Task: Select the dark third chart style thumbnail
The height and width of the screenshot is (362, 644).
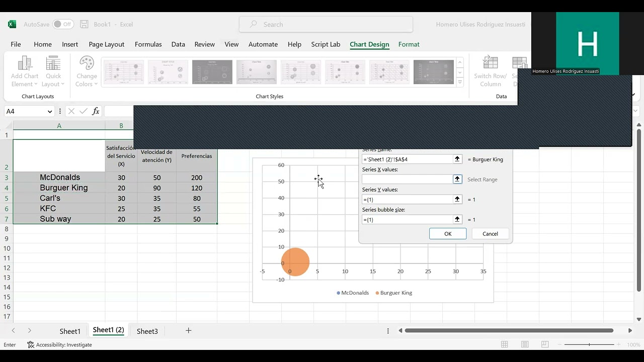Action: [x=212, y=72]
